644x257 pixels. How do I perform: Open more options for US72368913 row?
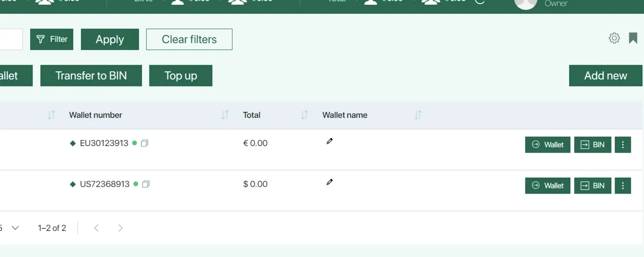point(623,186)
